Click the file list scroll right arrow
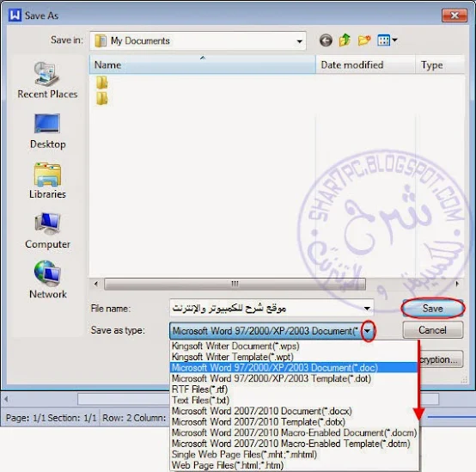This screenshot has height=472, width=476. point(457,284)
